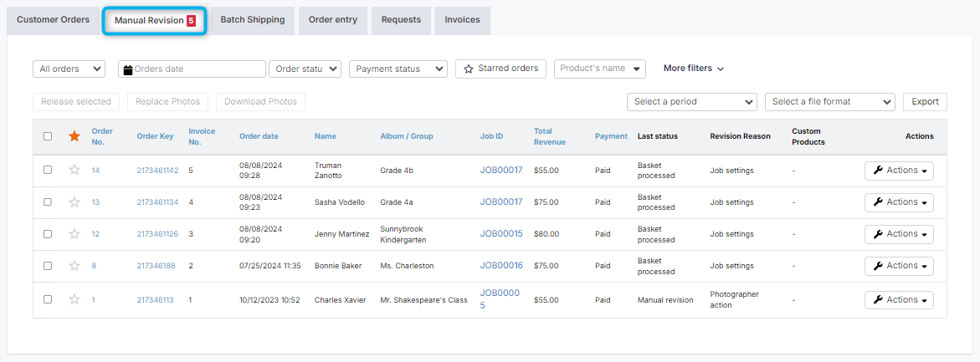Switch to Order entry tab

click(333, 20)
